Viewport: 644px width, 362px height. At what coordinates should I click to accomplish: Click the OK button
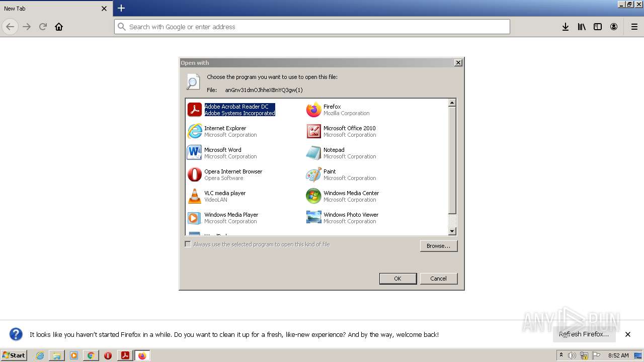(397, 279)
